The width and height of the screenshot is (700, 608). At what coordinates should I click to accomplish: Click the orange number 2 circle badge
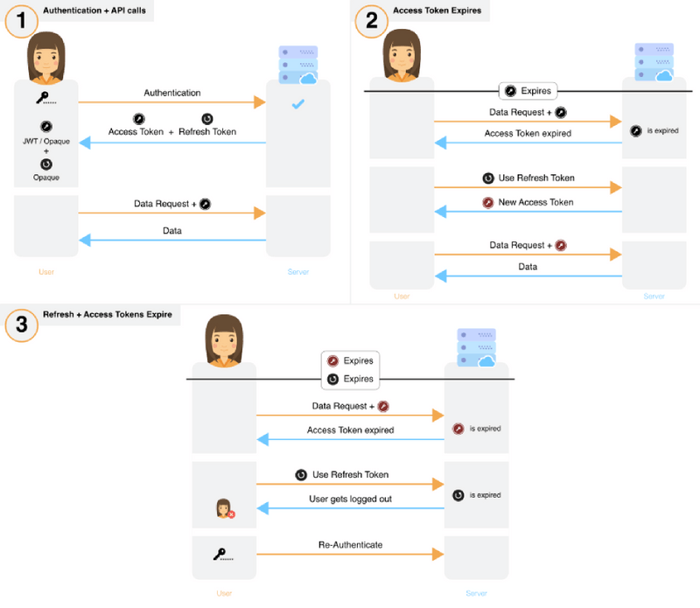pos(372,21)
